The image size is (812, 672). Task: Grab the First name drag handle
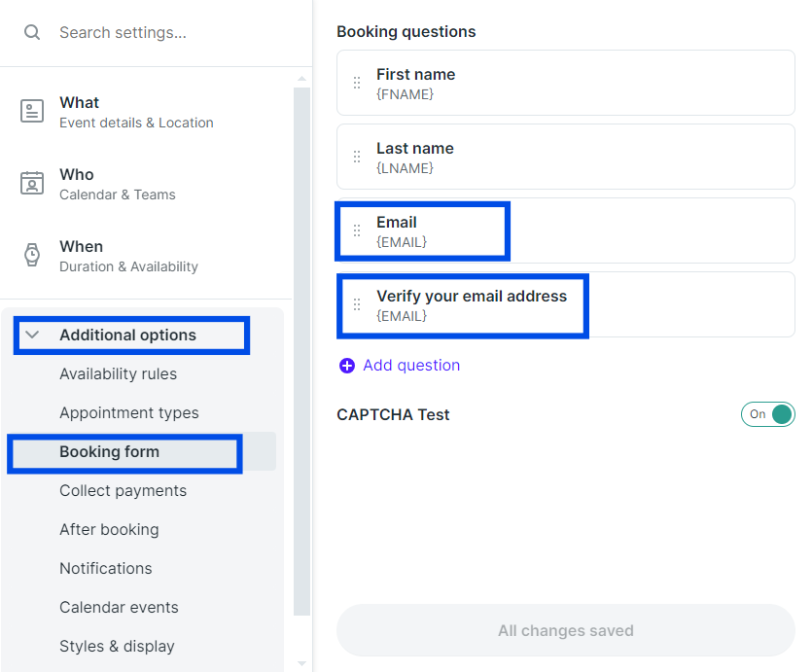click(x=357, y=83)
